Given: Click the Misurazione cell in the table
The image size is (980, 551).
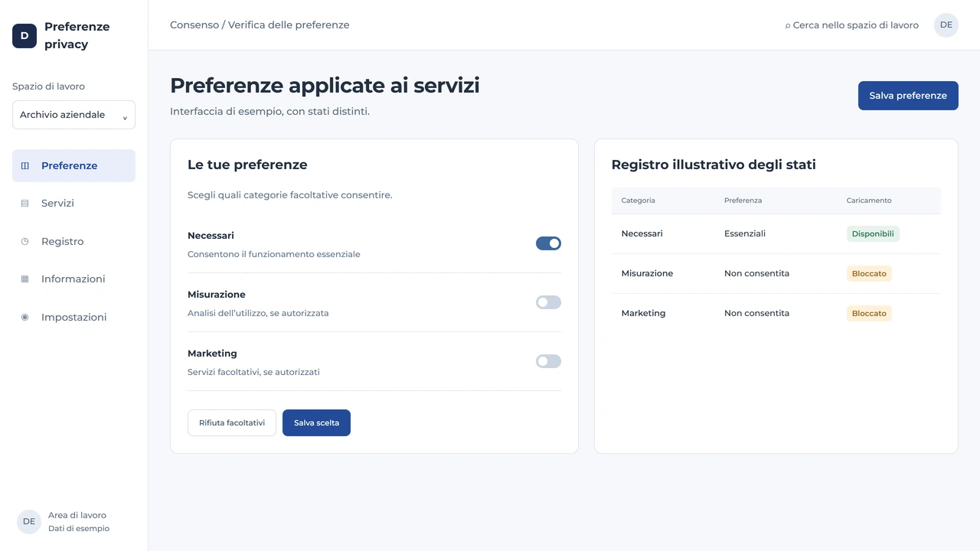Looking at the screenshot, I should pyautogui.click(x=647, y=273).
